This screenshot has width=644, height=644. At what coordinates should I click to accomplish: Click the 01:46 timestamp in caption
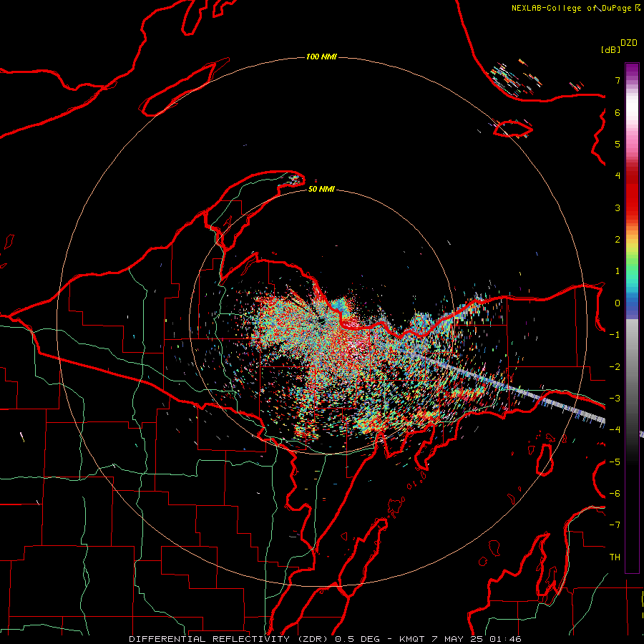coord(506,639)
